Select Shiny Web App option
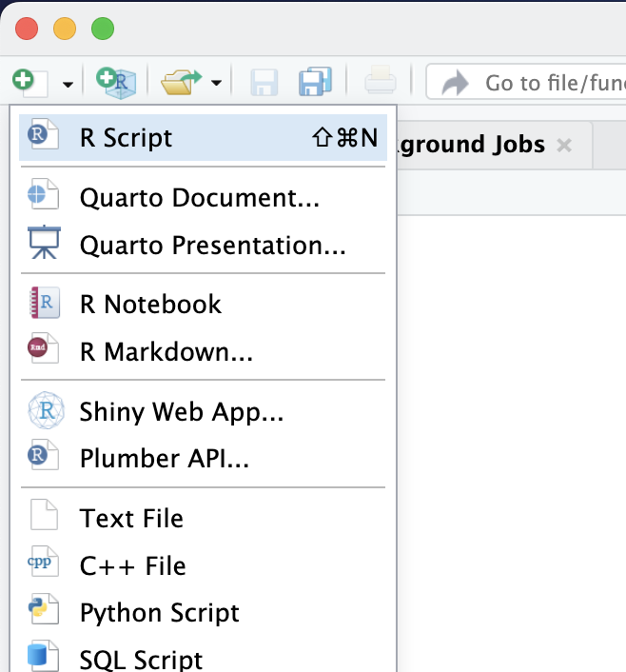 [203, 411]
